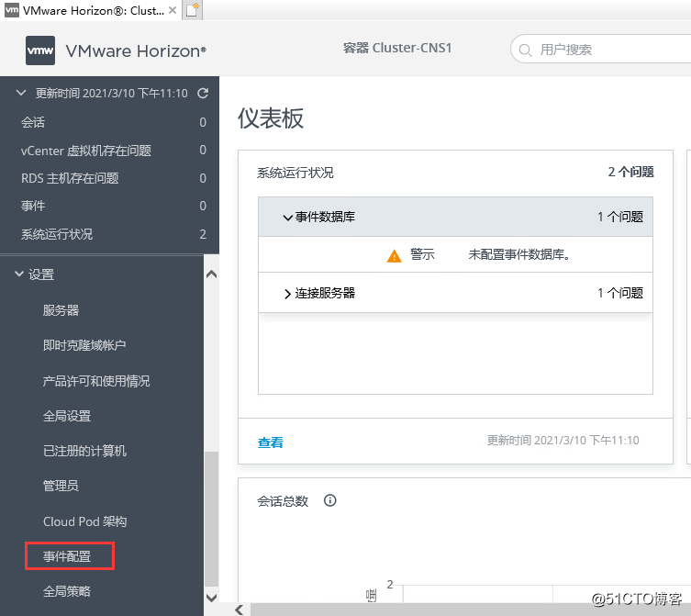Click the 会话总数 panel title
Viewport: 691px width, 616px height.
(x=283, y=501)
